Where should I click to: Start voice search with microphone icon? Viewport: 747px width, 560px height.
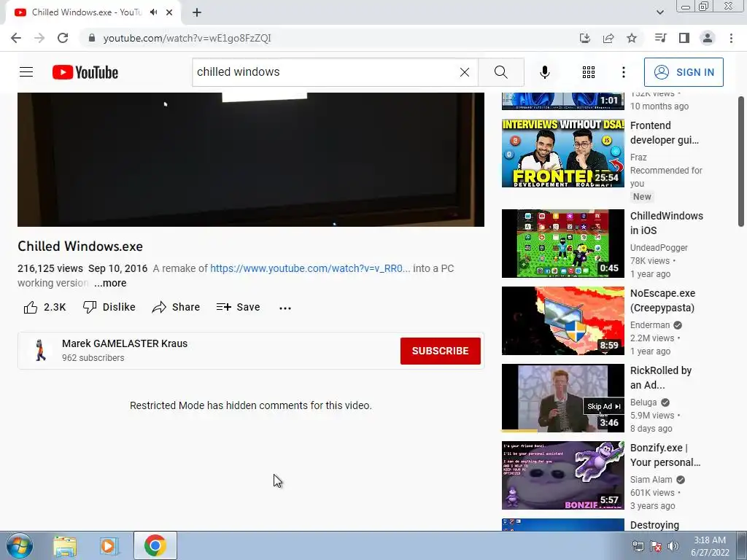pos(544,72)
